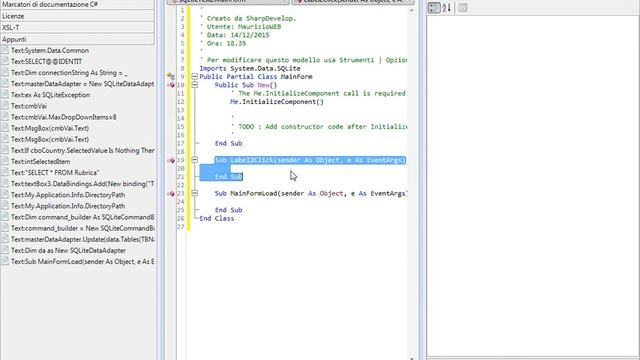Click page icon beside Text:cmbVai.MaxDropDownItems=8

tap(5, 117)
